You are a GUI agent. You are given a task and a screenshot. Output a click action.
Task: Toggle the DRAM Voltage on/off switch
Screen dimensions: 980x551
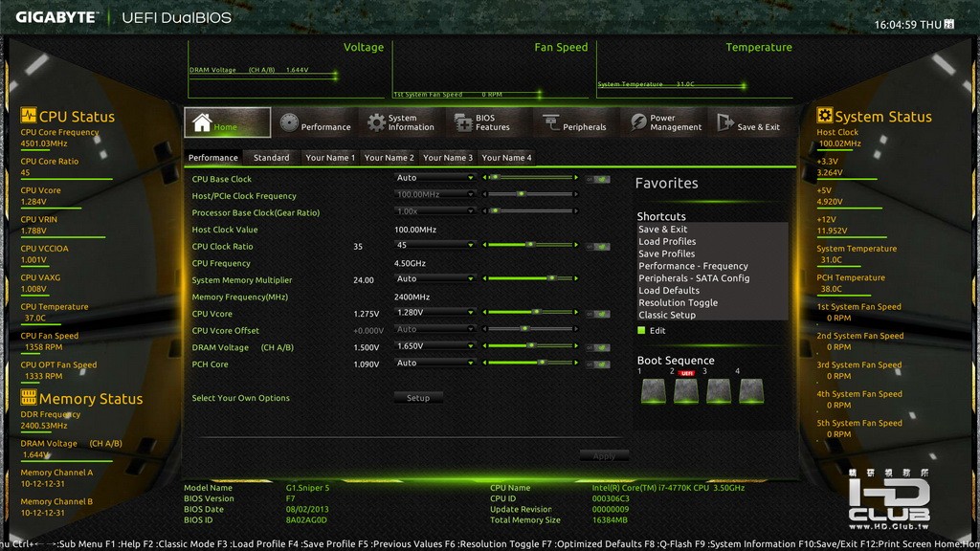[x=598, y=348]
